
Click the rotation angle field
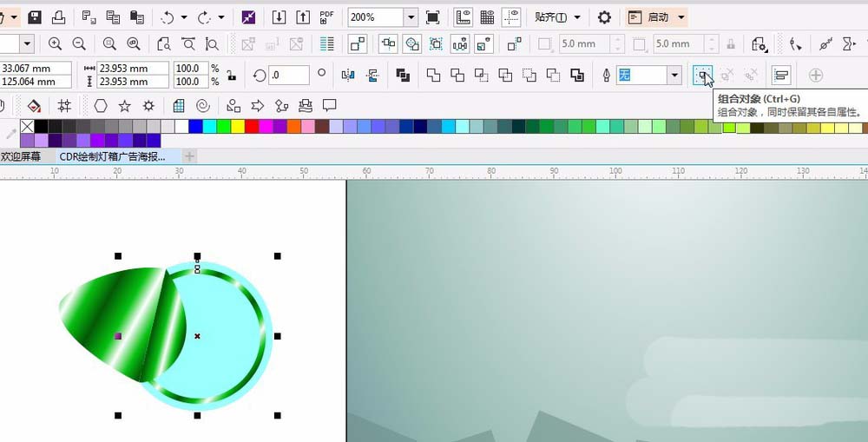[x=288, y=76]
